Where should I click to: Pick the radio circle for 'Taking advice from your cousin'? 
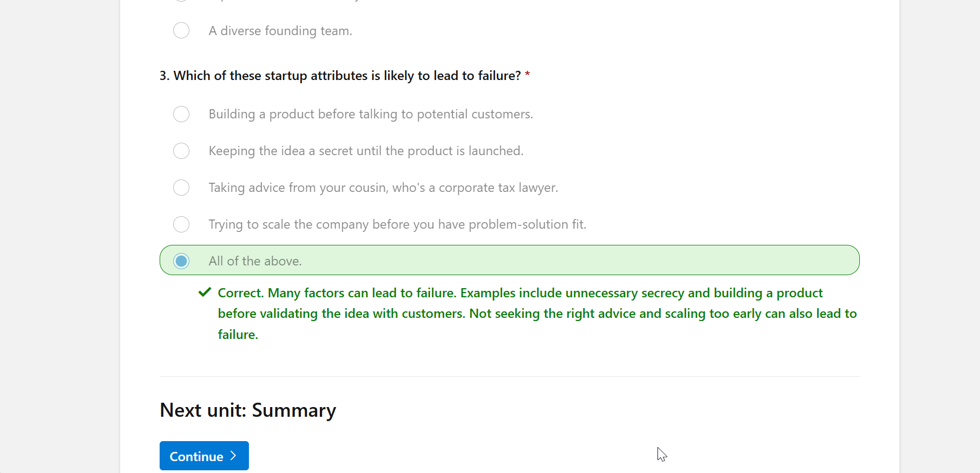tap(181, 188)
